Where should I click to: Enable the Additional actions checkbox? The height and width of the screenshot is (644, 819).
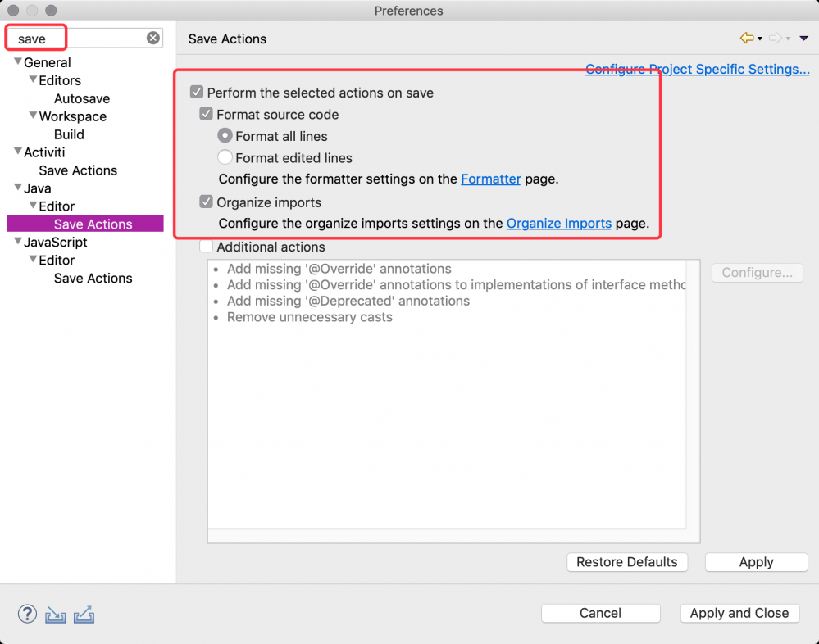(x=207, y=247)
